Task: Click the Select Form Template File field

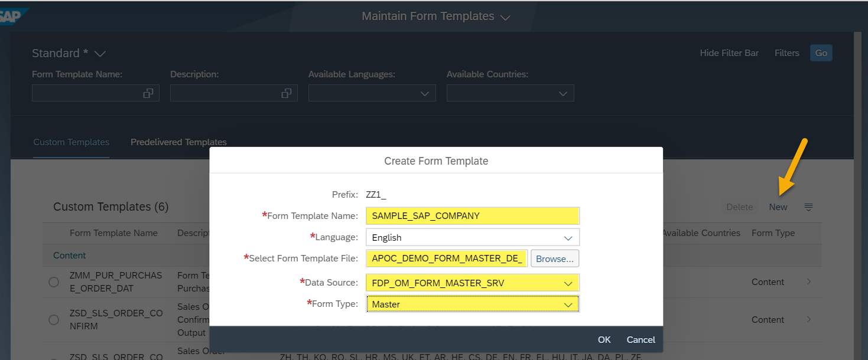Action: click(x=447, y=258)
